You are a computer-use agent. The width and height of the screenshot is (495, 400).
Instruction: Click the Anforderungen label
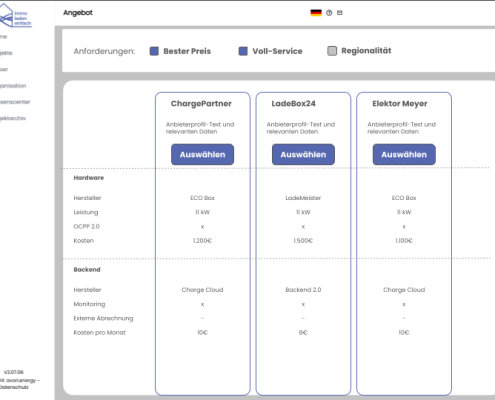pyautogui.click(x=104, y=51)
